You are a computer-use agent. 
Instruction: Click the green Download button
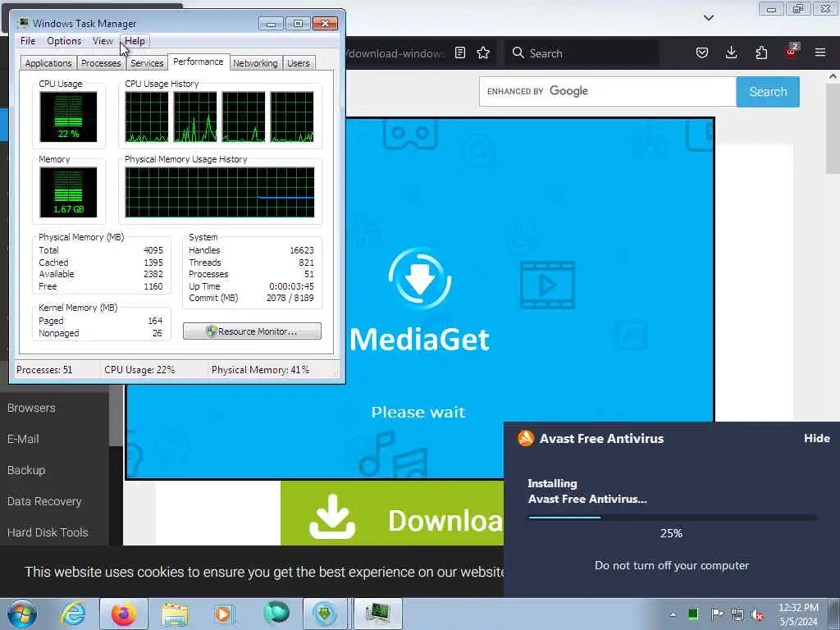pos(392,514)
